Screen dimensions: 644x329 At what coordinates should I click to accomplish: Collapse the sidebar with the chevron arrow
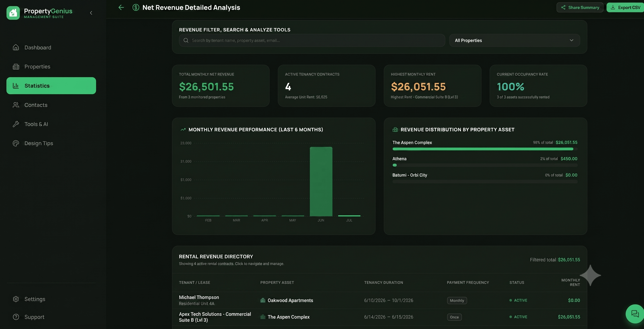pos(91,13)
